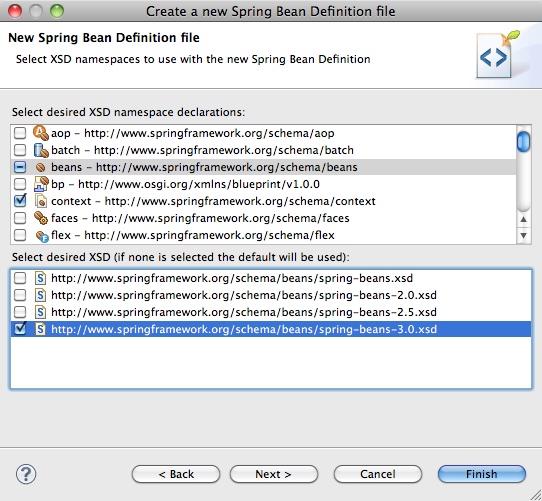Viewport: 542px width, 501px height.
Task: Check the spring-beans-2.0.xsd checkbox
Action: click(x=20, y=295)
